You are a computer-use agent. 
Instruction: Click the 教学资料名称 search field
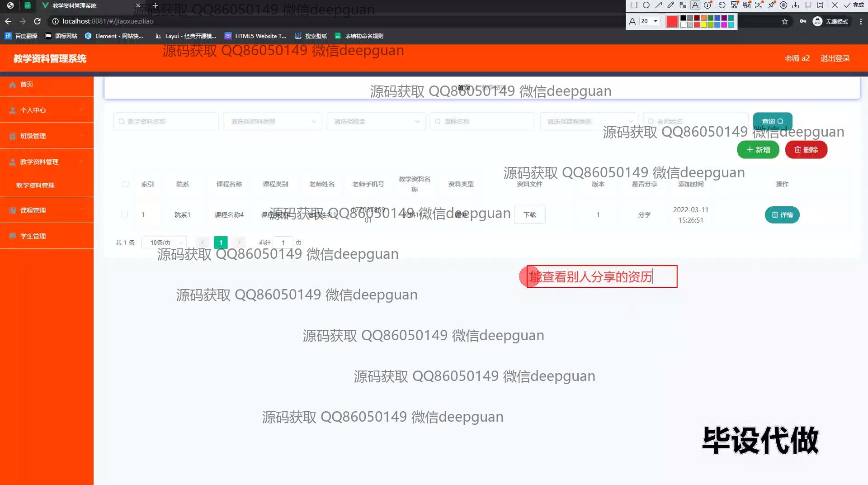[x=166, y=121]
